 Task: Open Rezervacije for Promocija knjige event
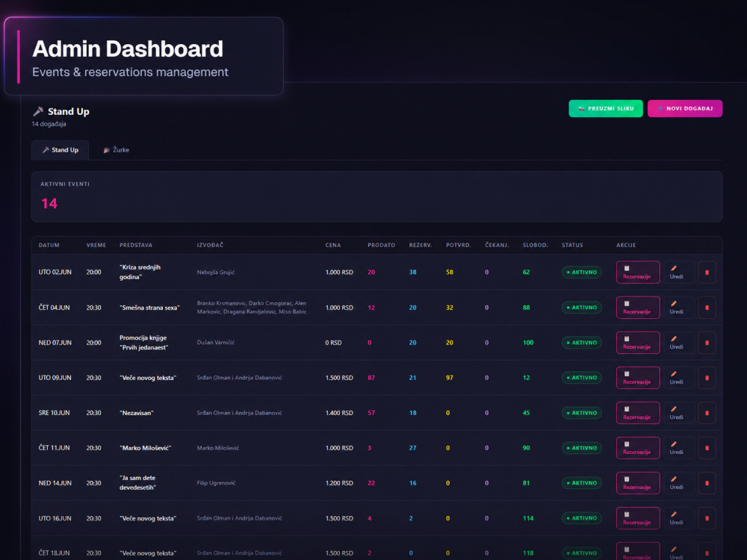[638, 343]
